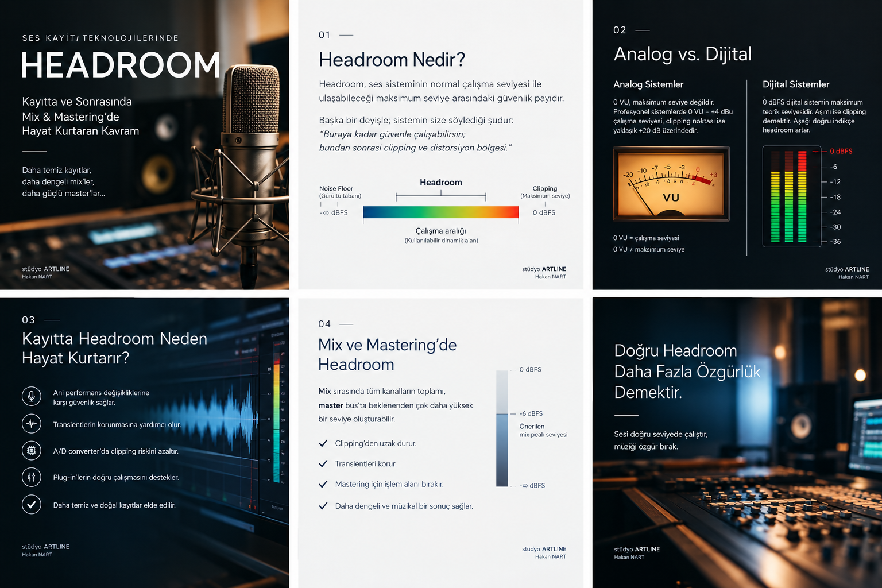882x588 pixels.
Task: Click the "Doğru Headroom Daha Fazla Özgürlük" heading
Action: (x=687, y=372)
